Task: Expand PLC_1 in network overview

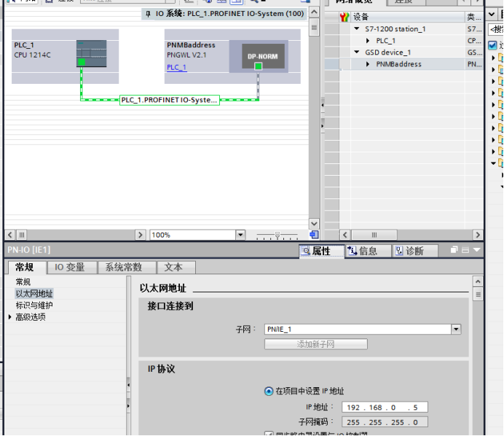Action: click(x=368, y=41)
